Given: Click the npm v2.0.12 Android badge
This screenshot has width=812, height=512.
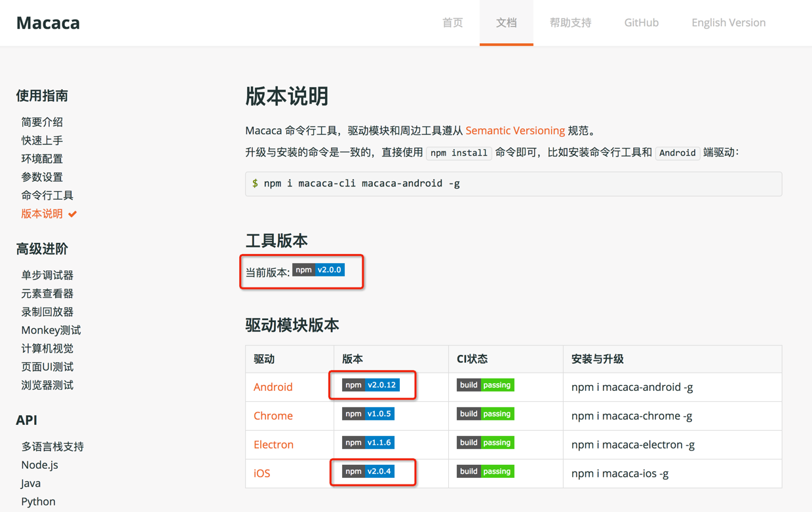Looking at the screenshot, I should (371, 385).
